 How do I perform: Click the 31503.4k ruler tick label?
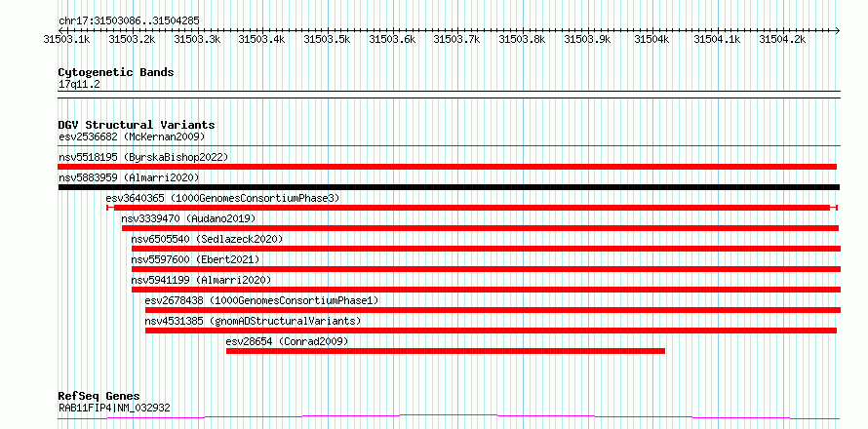pyautogui.click(x=261, y=39)
